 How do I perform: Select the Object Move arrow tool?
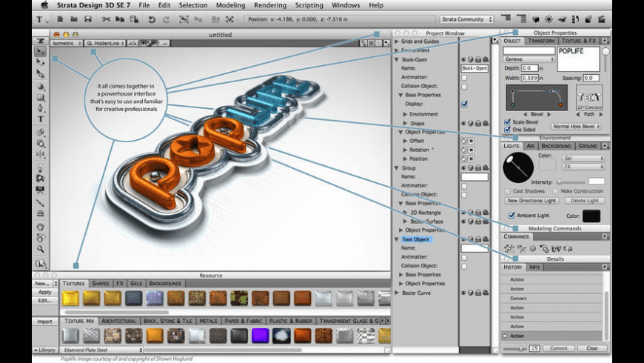[x=40, y=51]
